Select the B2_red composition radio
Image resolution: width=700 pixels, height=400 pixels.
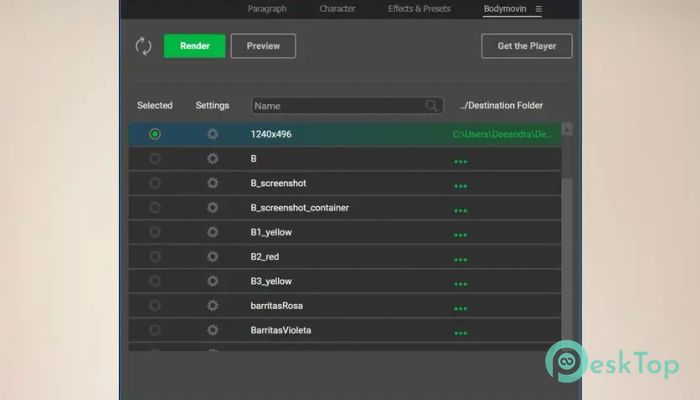pos(155,257)
